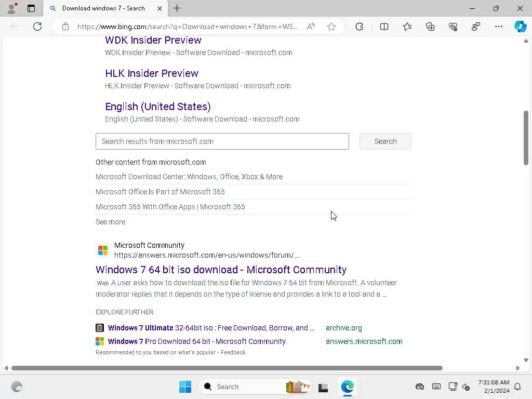
Task: Refresh the current page
Action: click(x=37, y=26)
